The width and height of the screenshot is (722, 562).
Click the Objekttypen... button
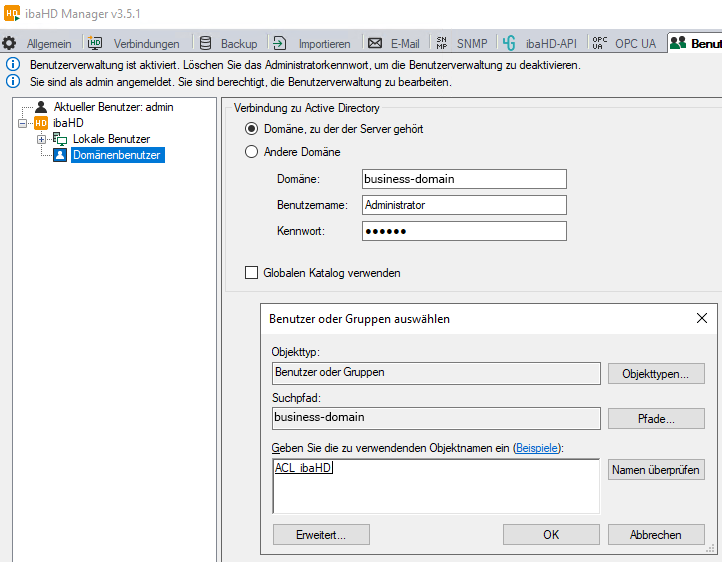click(656, 373)
